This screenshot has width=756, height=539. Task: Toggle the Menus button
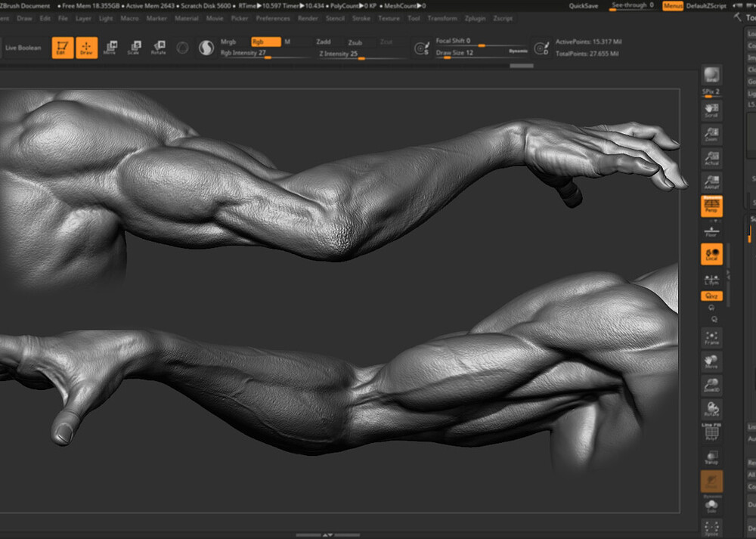(673, 6)
